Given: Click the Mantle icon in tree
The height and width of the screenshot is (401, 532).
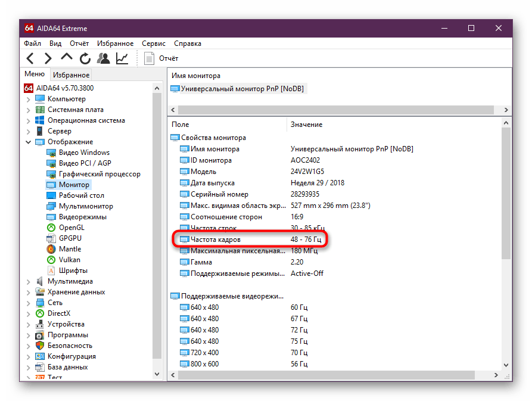Looking at the screenshot, I should [51, 249].
